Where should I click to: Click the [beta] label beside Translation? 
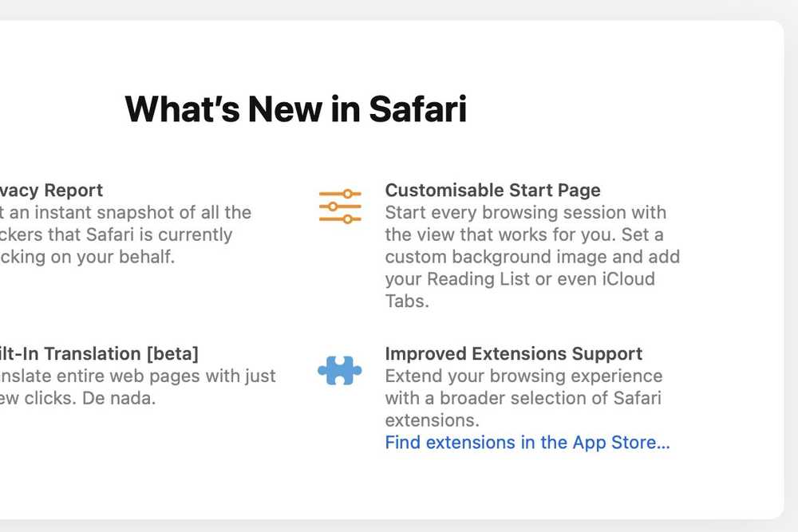pos(172,353)
